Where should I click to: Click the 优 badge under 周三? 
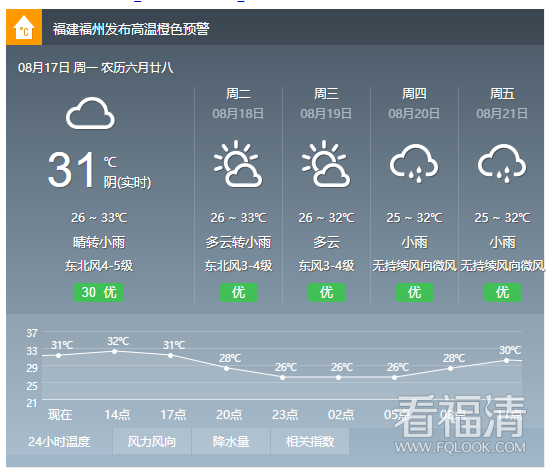point(327,292)
